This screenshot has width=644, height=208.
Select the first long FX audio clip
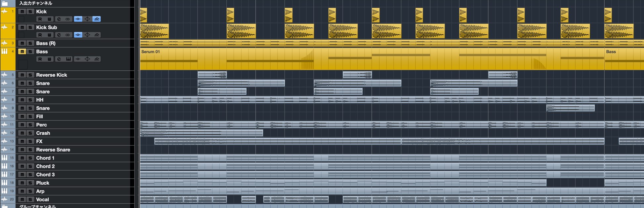(278, 141)
